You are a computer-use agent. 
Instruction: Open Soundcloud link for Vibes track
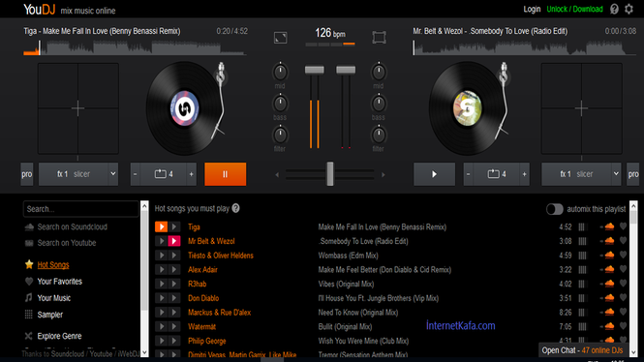pyautogui.click(x=609, y=284)
